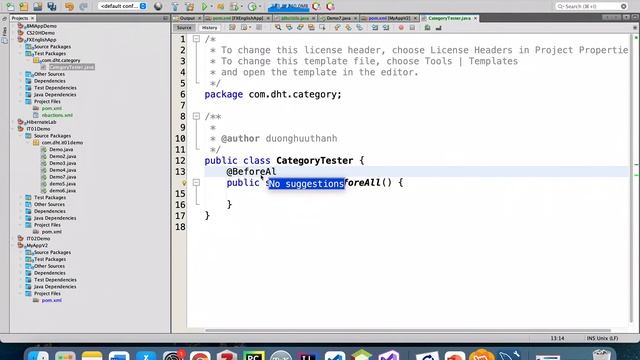This screenshot has width=640, height=360.
Task: Select the HibernateLab project
Action: tap(41, 122)
